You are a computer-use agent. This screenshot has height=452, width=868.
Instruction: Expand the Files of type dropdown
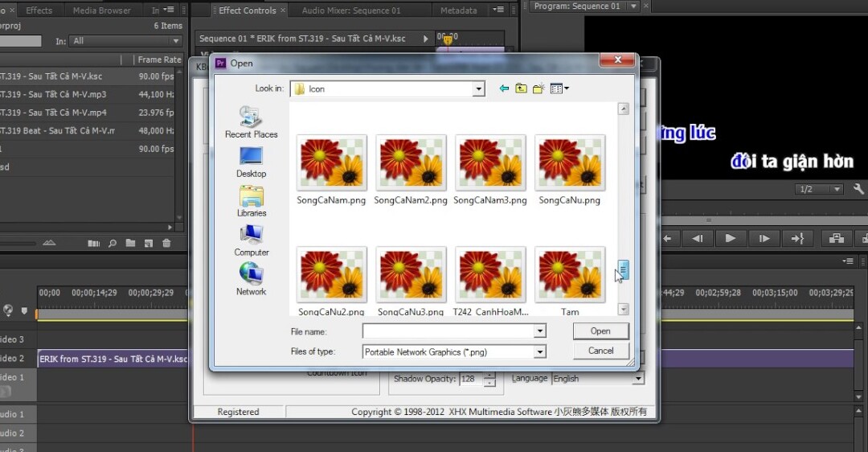pos(540,351)
